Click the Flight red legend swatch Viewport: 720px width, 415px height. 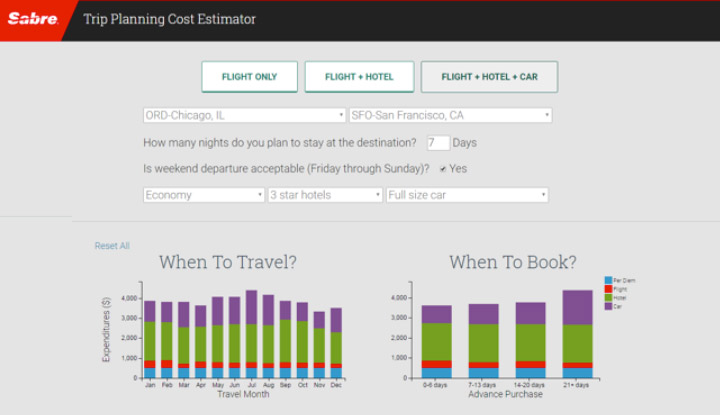pos(608,288)
